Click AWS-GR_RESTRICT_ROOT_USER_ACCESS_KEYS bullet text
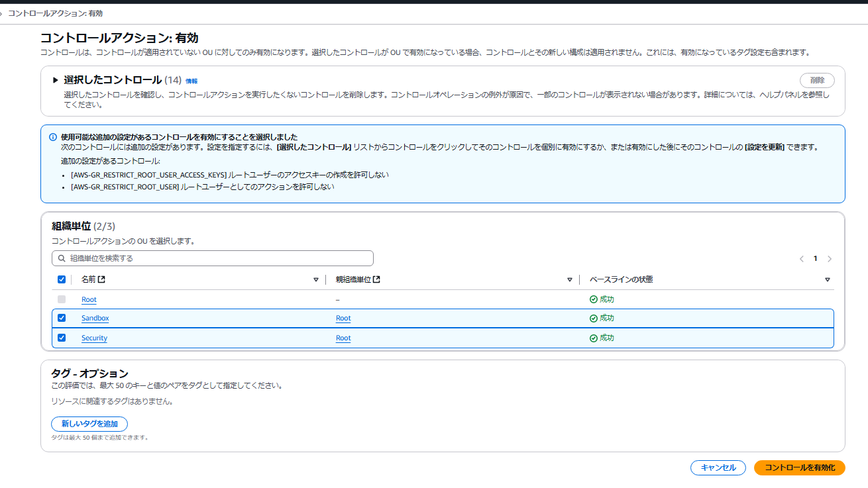Screen dimensions: 868x488 [x=229, y=175]
